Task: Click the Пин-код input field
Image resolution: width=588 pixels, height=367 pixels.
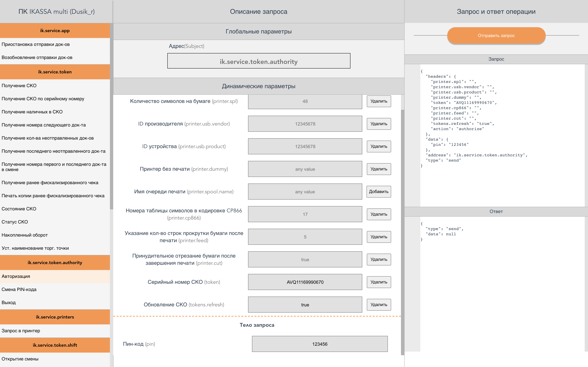Action: click(320, 344)
